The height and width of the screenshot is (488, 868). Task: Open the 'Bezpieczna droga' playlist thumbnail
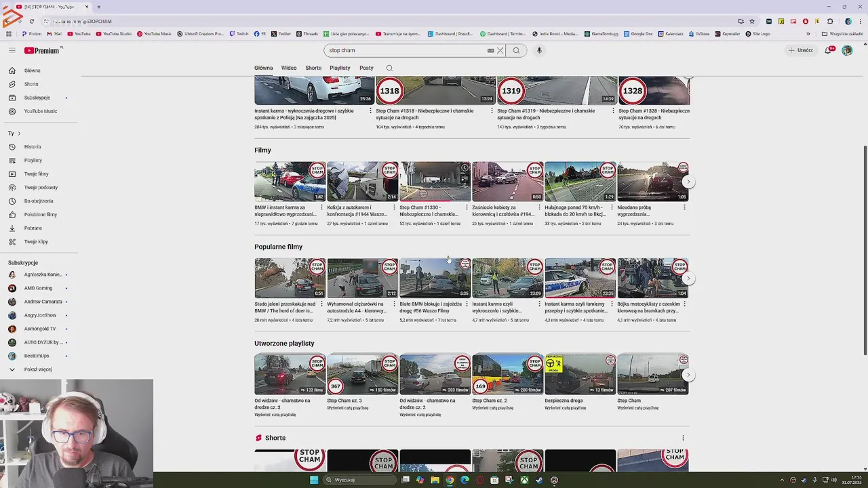580,374
